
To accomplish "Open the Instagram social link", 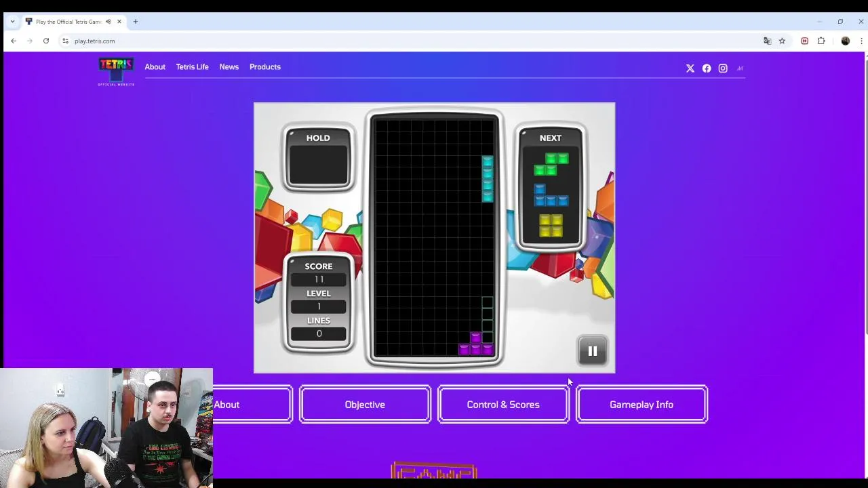I will [x=723, y=68].
